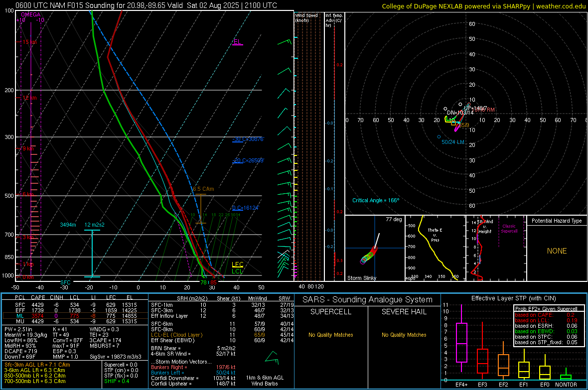Select the SFC parcel row in table
Viewport: 588px width, 390px height.
[75, 305]
